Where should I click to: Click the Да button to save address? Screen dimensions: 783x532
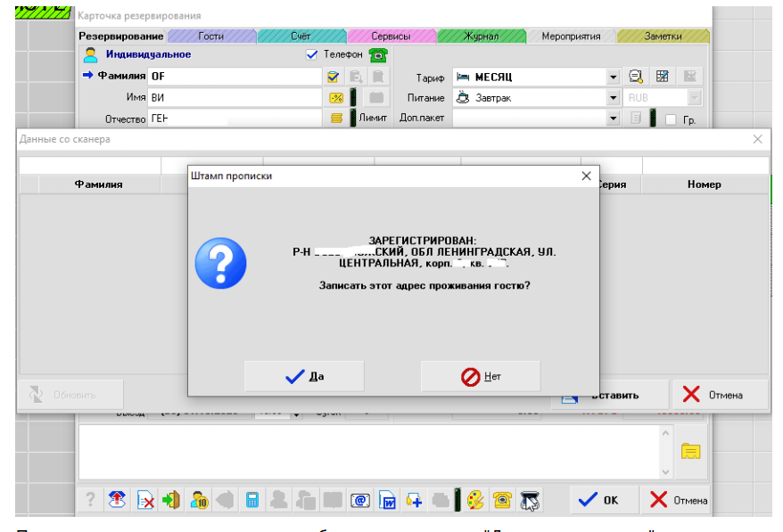click(x=304, y=376)
